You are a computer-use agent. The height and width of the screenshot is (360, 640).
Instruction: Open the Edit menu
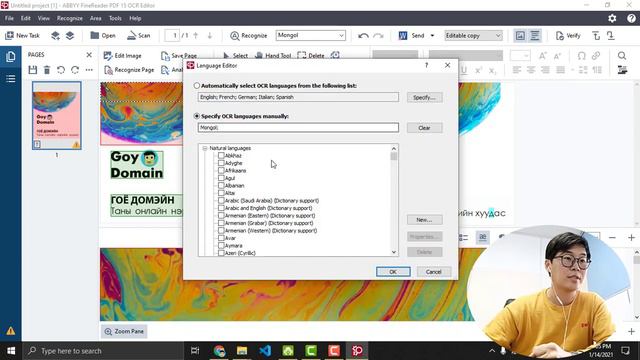25,18
